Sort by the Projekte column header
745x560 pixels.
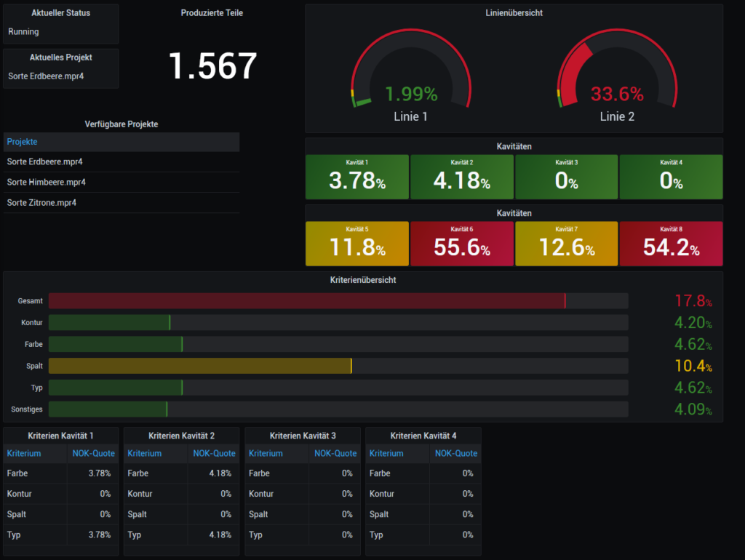(x=23, y=142)
